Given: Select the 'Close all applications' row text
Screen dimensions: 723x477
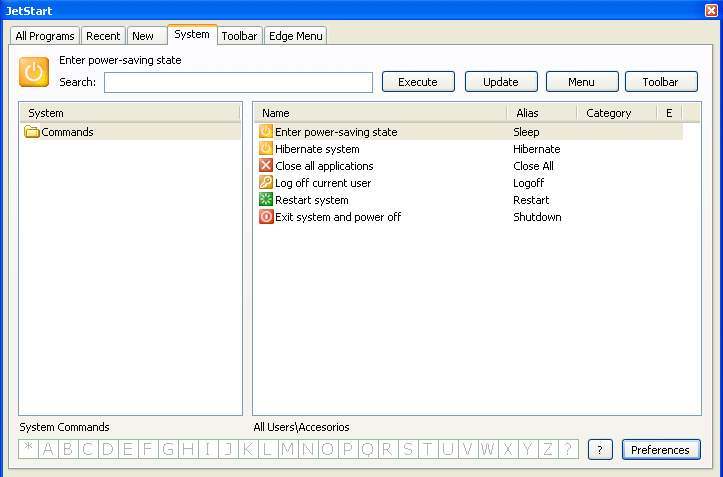Looking at the screenshot, I should pos(324,166).
